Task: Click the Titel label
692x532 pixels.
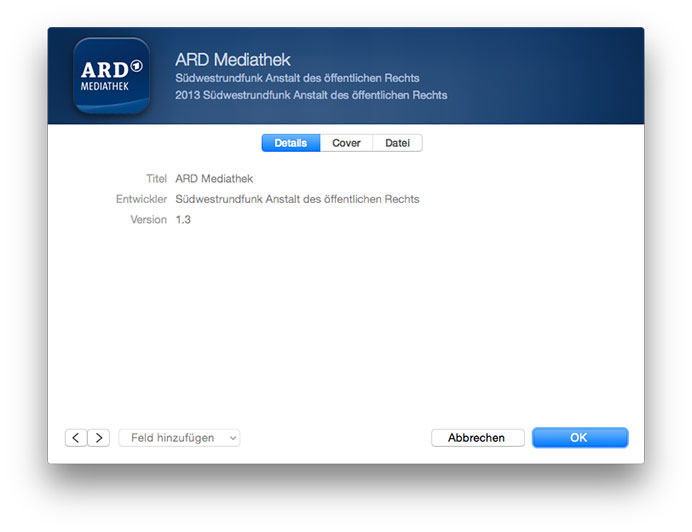Action: (156, 179)
